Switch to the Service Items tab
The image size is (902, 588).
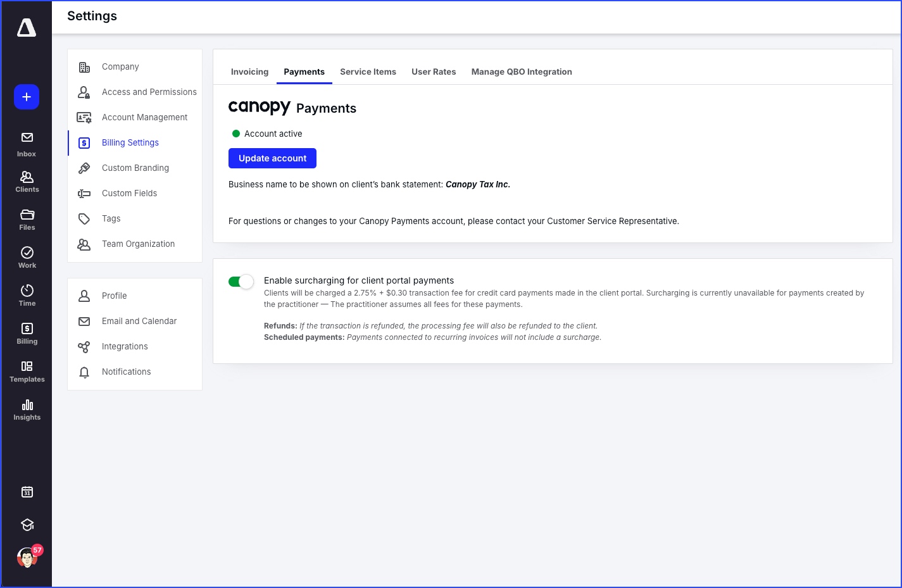point(368,72)
